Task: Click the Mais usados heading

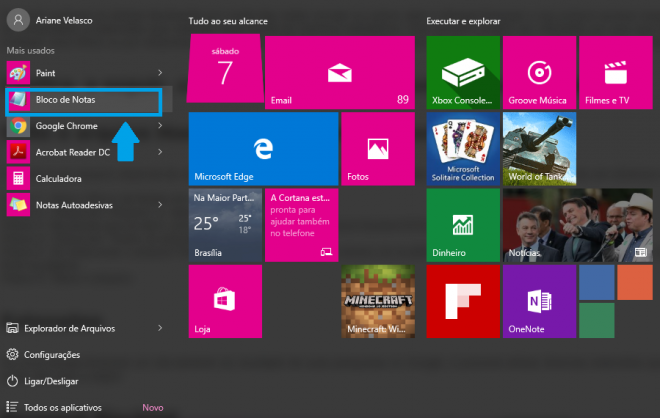Action: pyautogui.click(x=30, y=51)
